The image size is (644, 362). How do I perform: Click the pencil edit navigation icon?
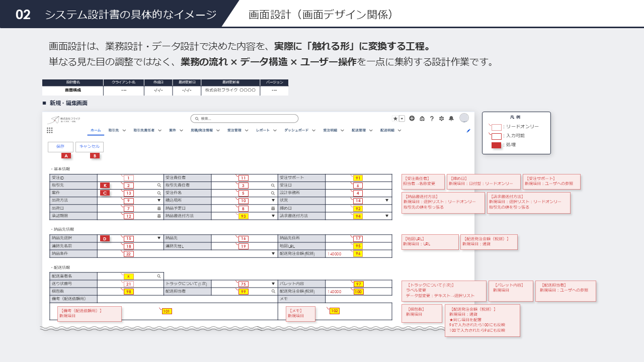tap(468, 131)
